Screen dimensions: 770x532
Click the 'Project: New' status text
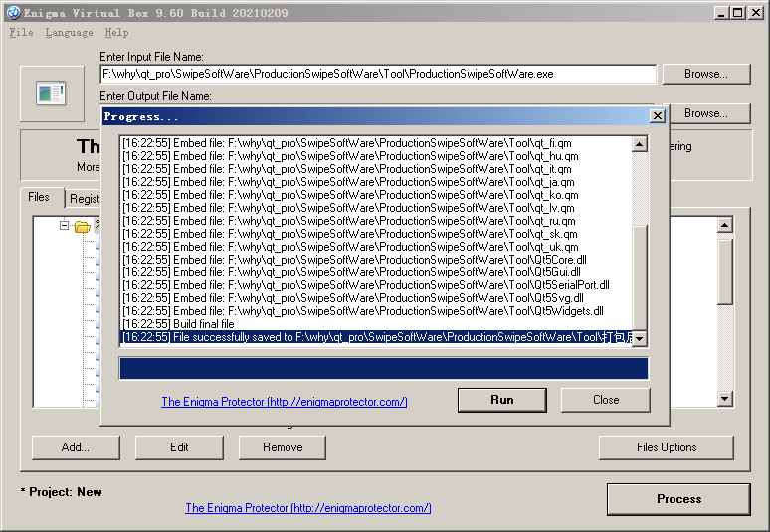click(62, 492)
